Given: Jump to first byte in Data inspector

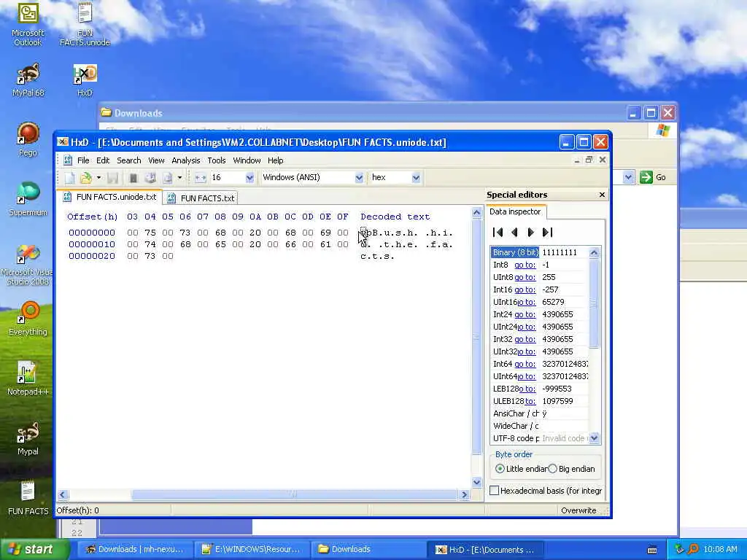Looking at the screenshot, I should (498, 233).
